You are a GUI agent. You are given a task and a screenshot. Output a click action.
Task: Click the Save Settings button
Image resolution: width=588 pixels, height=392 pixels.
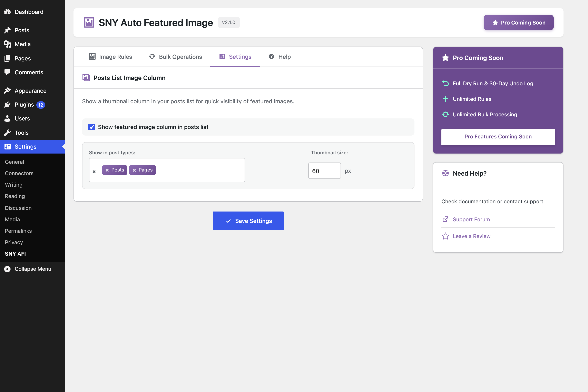click(x=248, y=221)
